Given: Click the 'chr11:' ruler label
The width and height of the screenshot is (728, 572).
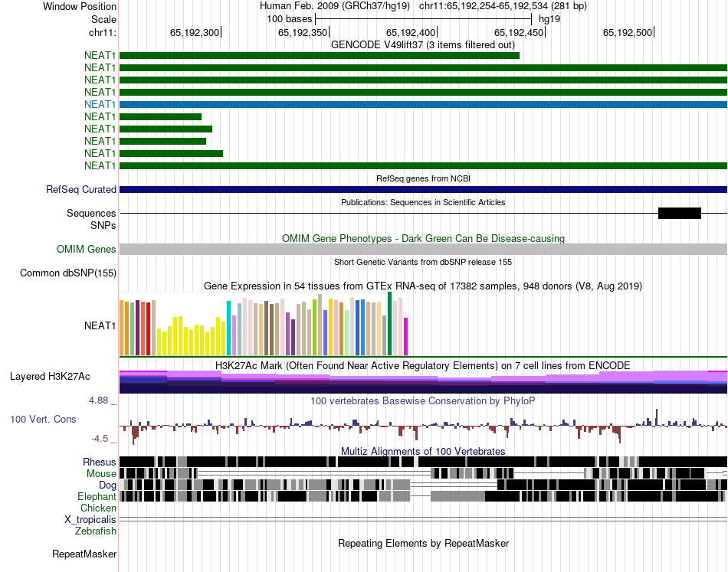Looking at the screenshot, I should (x=102, y=32).
